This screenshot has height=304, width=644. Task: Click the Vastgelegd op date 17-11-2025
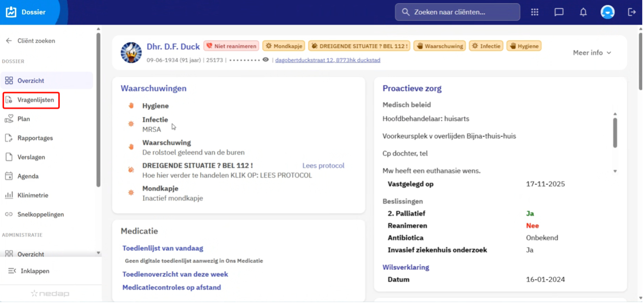[545, 184]
